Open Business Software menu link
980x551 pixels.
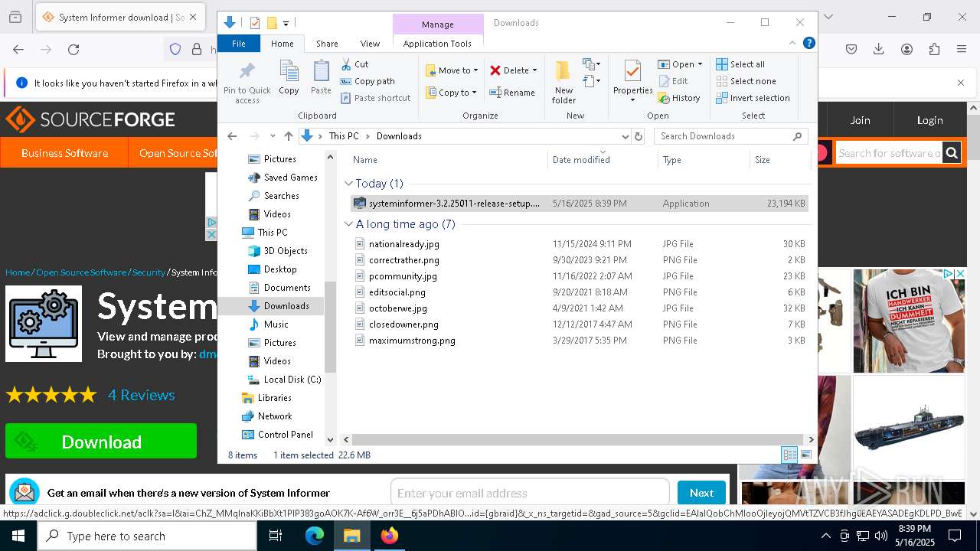pyautogui.click(x=64, y=153)
